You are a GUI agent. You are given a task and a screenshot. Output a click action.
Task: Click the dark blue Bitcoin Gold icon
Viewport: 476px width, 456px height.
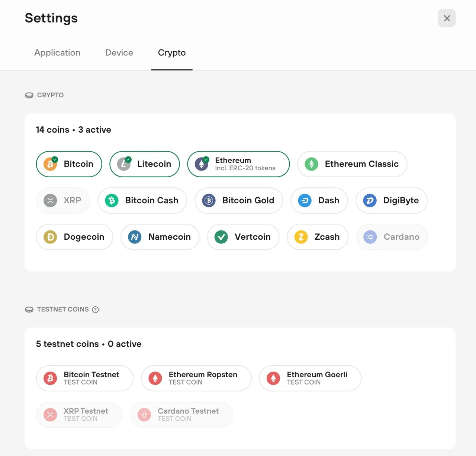(x=209, y=200)
